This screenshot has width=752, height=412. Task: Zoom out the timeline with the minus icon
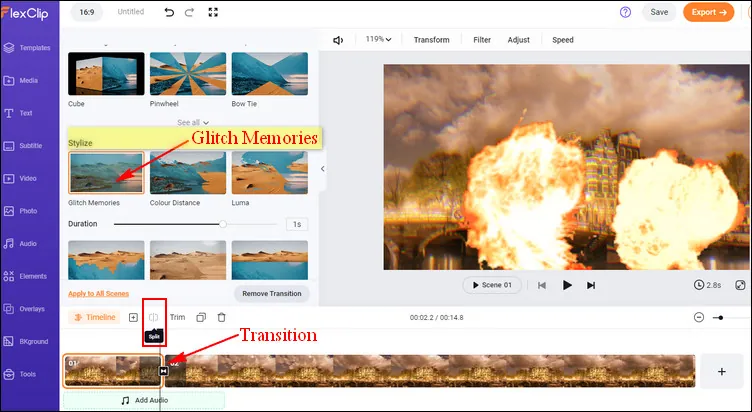point(699,318)
